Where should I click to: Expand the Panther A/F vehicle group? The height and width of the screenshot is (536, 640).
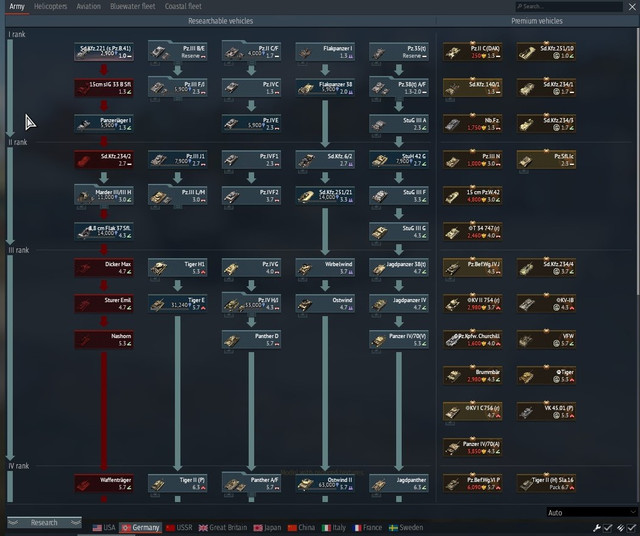pos(251,483)
